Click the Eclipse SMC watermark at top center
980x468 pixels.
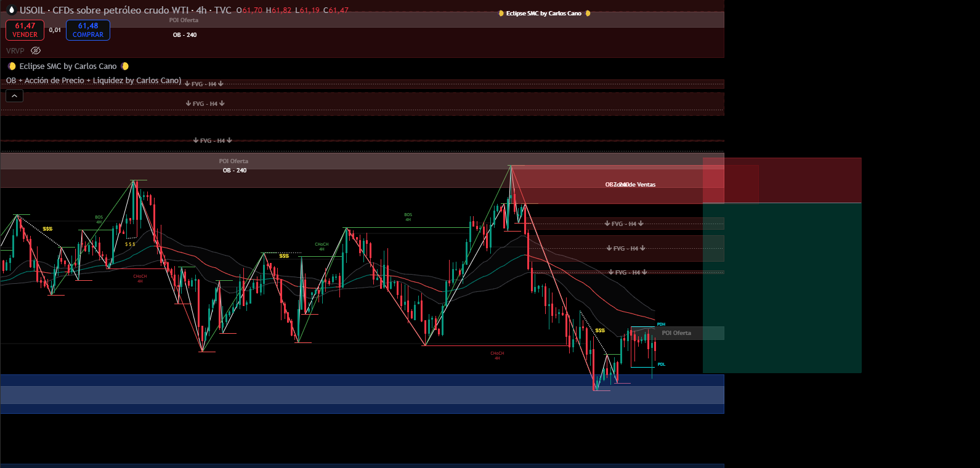click(x=544, y=14)
